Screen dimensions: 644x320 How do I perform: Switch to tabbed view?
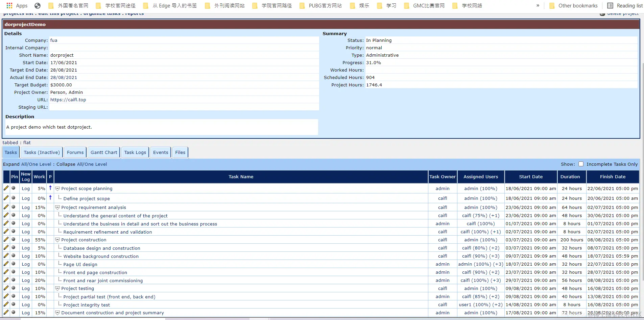point(10,142)
